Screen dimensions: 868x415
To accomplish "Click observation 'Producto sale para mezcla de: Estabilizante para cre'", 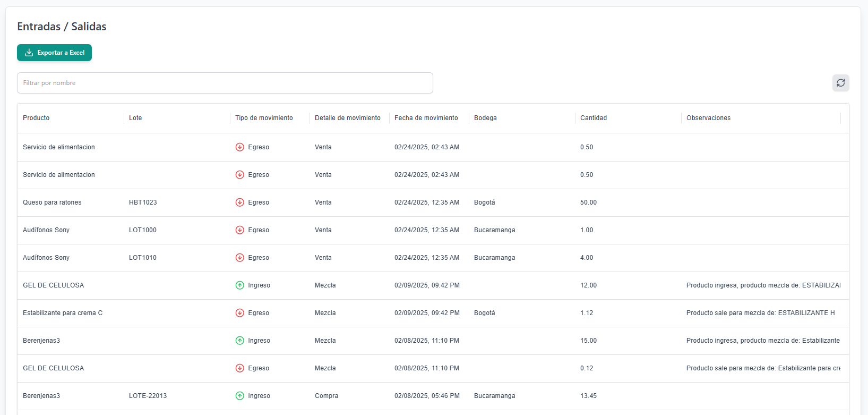I will (x=763, y=368).
